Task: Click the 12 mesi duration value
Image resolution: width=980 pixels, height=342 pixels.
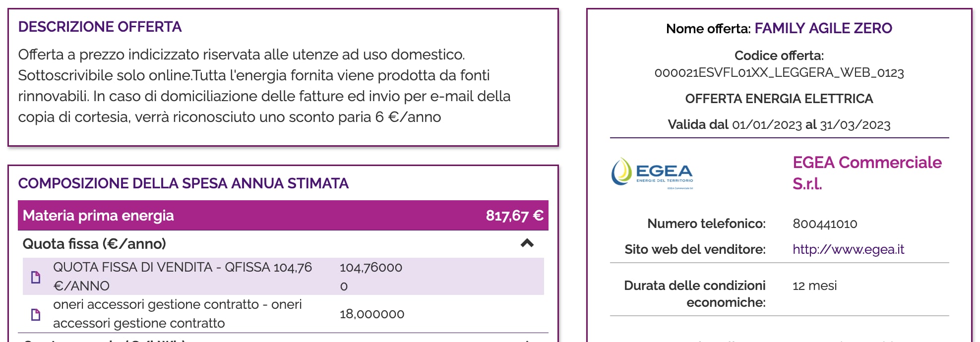Action: tap(814, 286)
